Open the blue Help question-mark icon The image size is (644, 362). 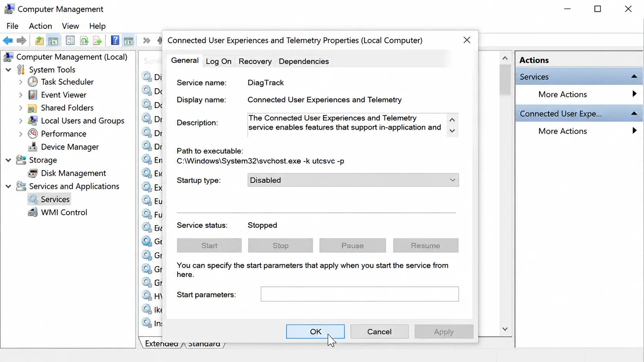pos(115,40)
